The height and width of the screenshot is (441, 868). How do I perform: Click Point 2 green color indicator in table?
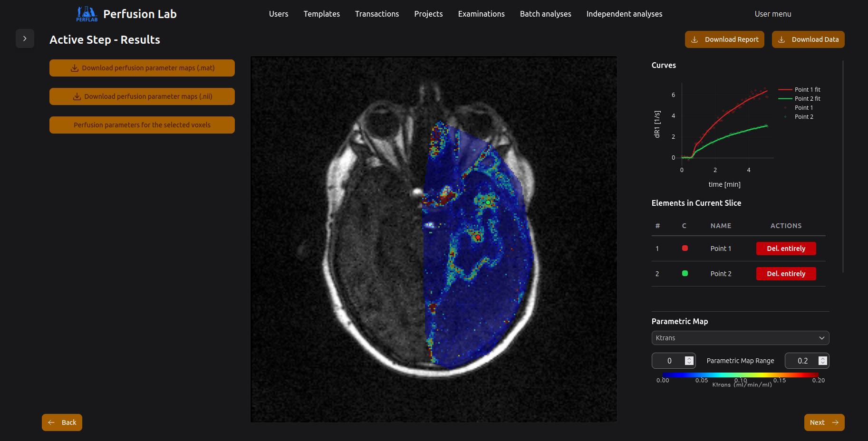685,273
